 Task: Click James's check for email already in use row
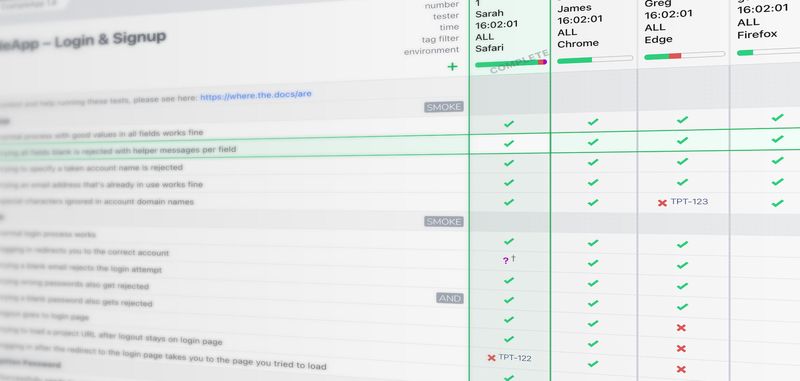[592, 182]
